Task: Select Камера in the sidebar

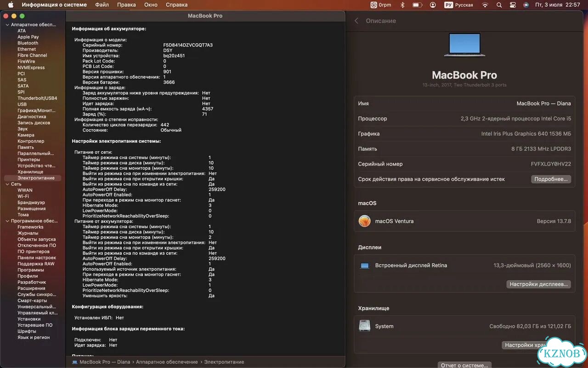Action: pos(26,135)
